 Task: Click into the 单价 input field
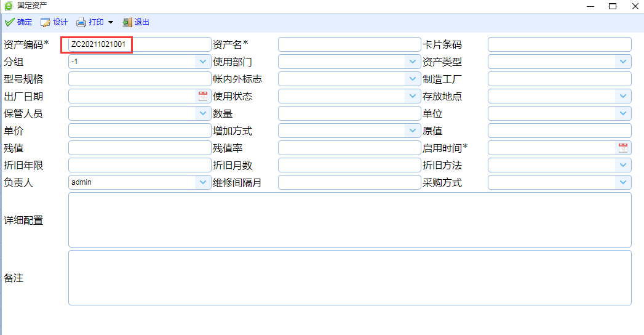pyautogui.click(x=140, y=131)
